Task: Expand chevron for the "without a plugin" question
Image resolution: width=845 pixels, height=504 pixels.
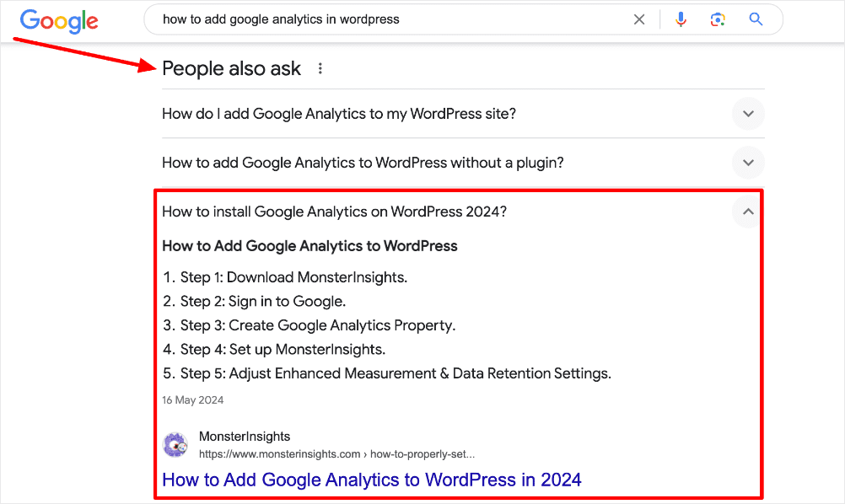Action: coord(748,163)
